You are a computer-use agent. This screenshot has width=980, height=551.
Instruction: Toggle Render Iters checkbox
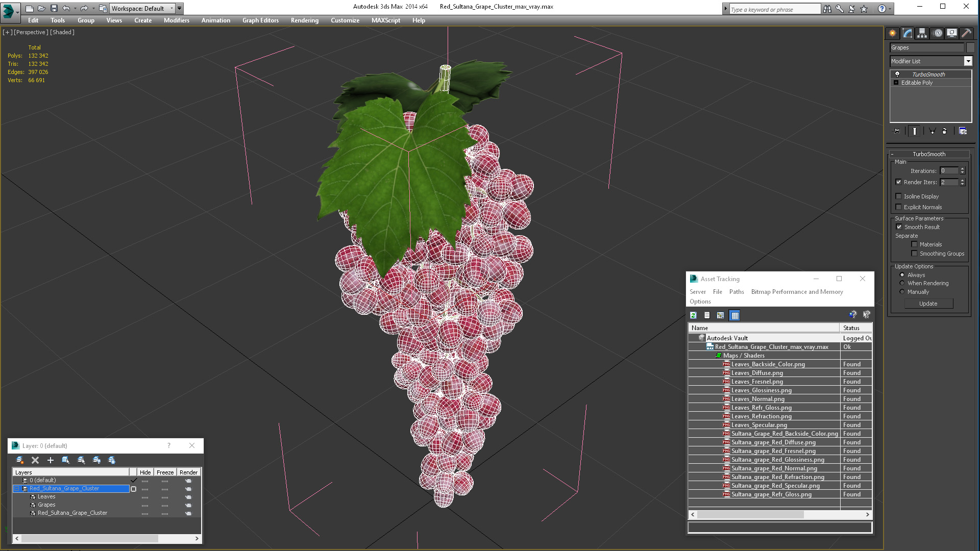(898, 182)
